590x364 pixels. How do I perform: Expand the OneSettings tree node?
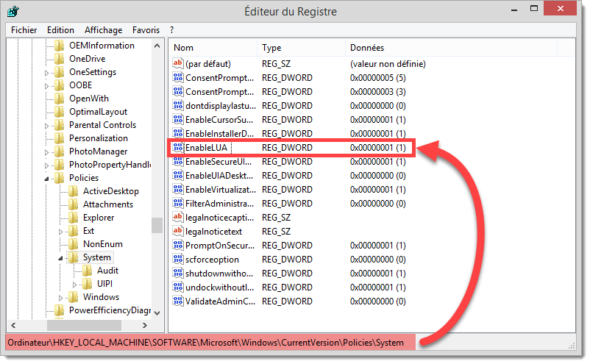click(x=46, y=73)
